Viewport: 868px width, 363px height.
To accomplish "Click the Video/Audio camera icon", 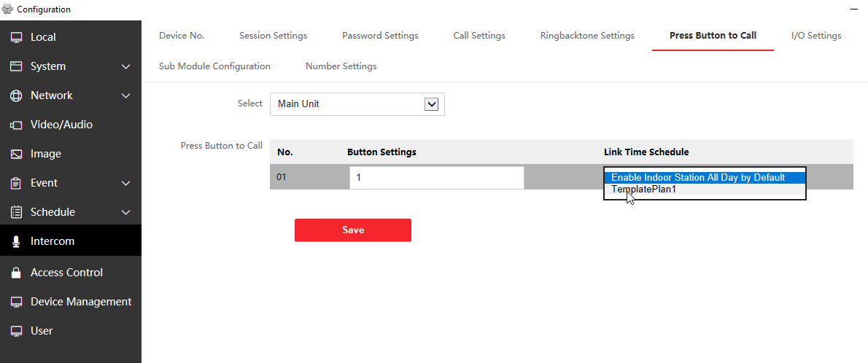I will tap(16, 125).
